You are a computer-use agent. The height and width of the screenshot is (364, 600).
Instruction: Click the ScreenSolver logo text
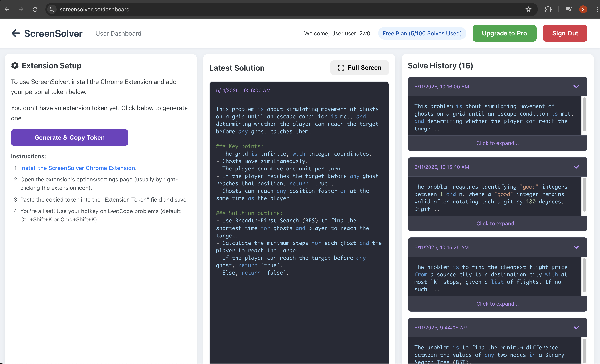tap(53, 33)
